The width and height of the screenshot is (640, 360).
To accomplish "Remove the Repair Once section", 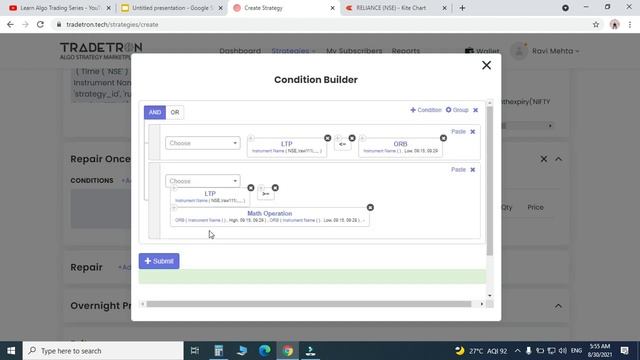I will [544, 159].
